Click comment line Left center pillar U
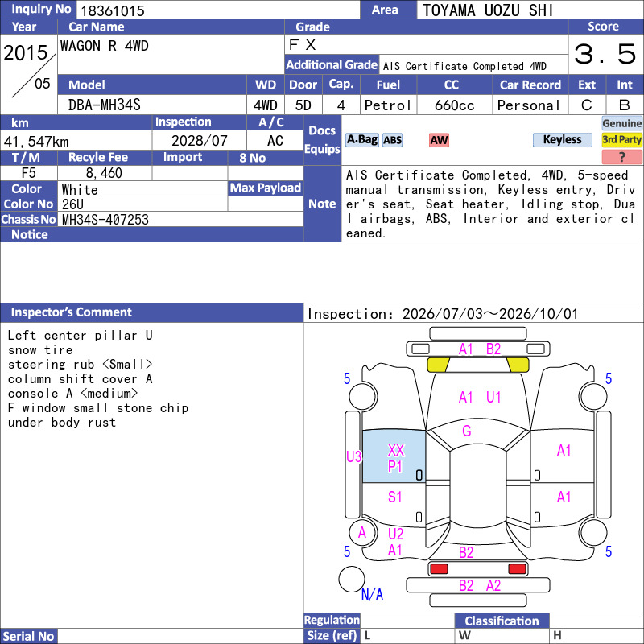The image size is (644, 644). (80, 336)
